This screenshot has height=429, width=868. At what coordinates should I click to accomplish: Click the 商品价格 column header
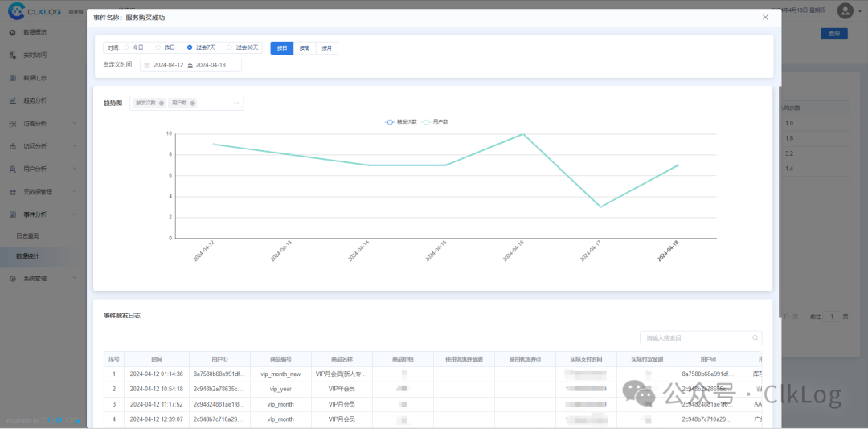click(x=403, y=358)
